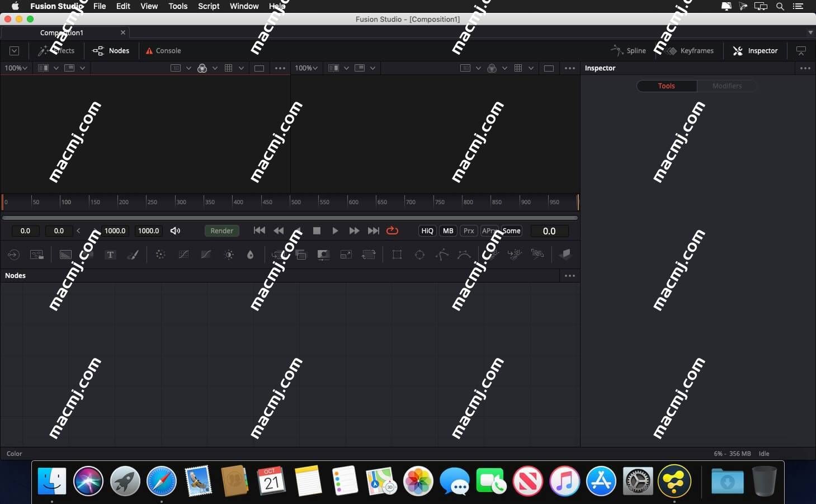
Task: Expand right viewer guides grid chevron
Action: pos(531,68)
